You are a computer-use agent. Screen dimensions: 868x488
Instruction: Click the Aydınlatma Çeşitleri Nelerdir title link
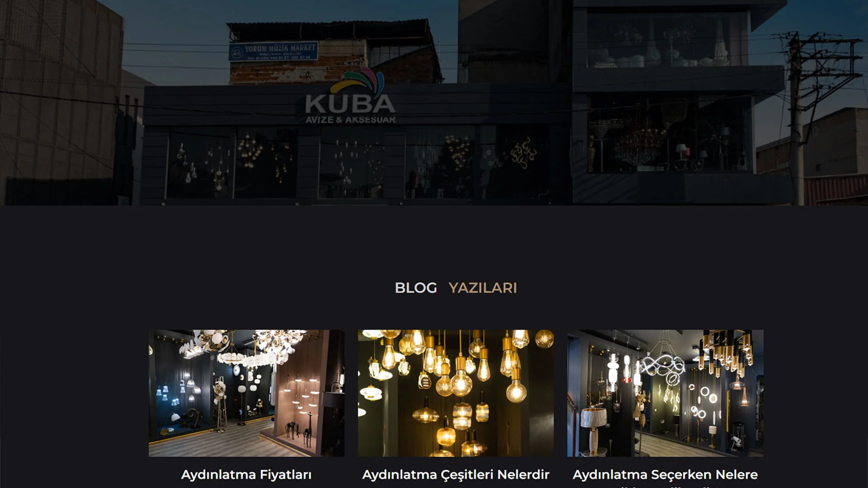pyautogui.click(x=456, y=475)
